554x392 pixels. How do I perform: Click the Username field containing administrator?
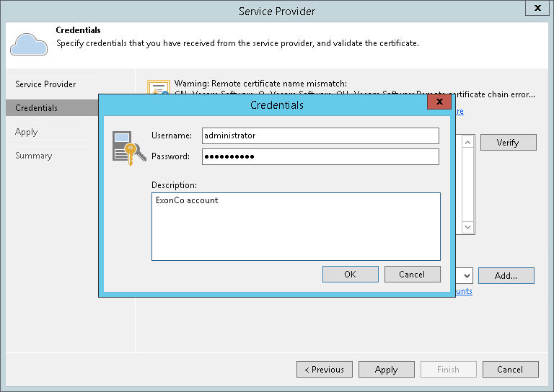click(x=320, y=135)
